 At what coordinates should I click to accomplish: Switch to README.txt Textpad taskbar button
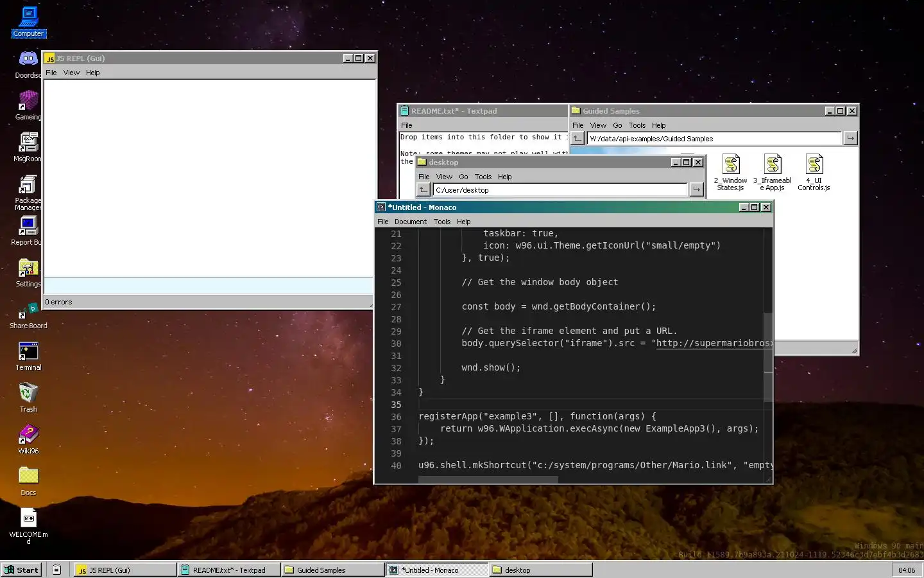pyautogui.click(x=229, y=570)
